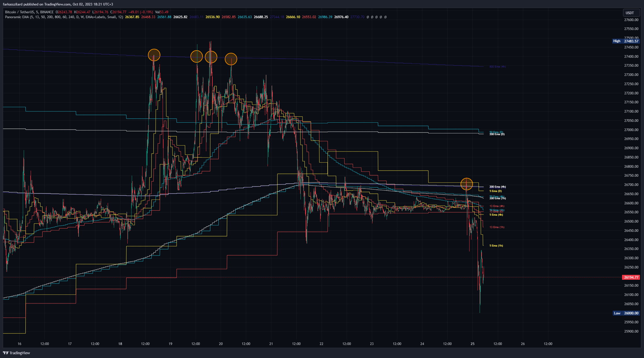Click the 25900.00 price scale label
Image resolution: width=644 pixels, height=358 pixels.
coord(631,331)
